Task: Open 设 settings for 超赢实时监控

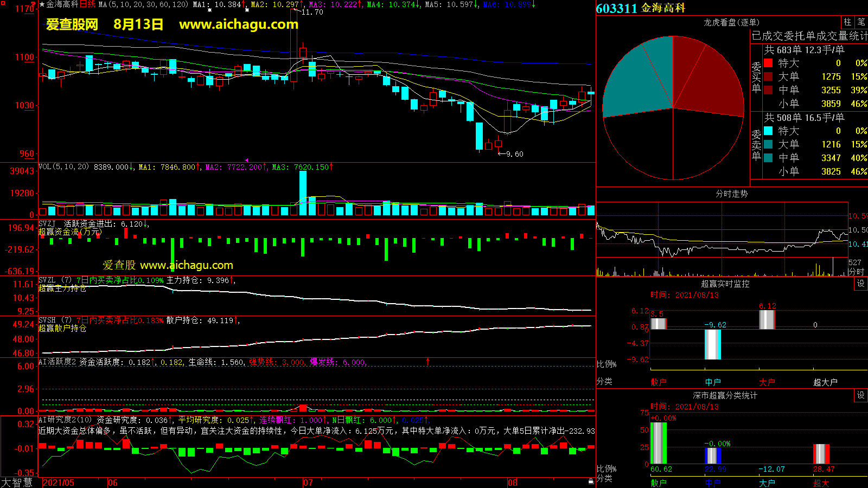Action: pos(860,284)
